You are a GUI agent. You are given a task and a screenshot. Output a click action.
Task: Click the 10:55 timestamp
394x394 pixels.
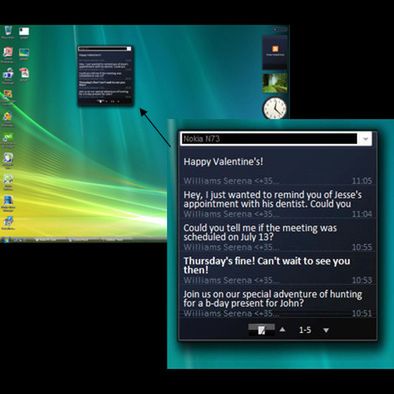tap(362, 247)
